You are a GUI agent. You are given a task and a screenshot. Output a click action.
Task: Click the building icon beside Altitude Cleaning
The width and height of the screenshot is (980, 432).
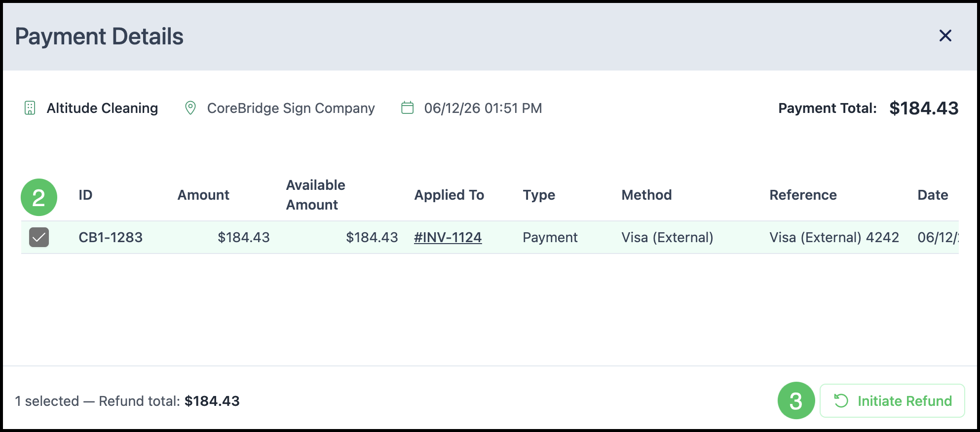30,108
